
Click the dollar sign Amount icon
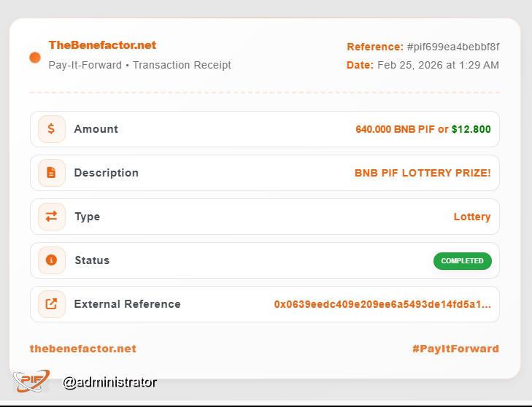[x=52, y=129]
